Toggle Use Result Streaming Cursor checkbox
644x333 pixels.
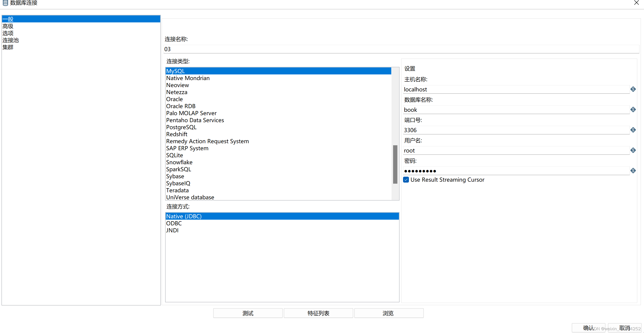click(x=406, y=180)
